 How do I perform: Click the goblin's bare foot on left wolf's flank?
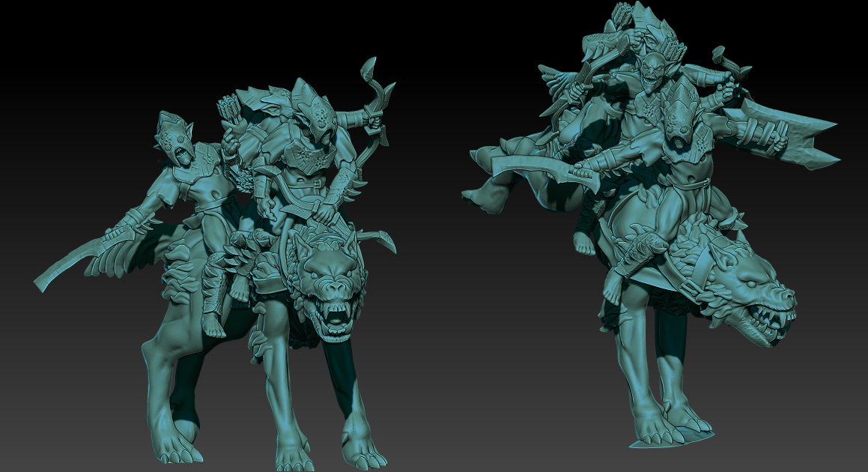click(215, 324)
